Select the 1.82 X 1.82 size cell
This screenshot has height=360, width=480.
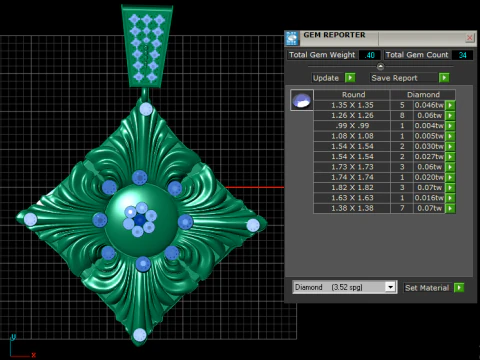tap(352, 188)
